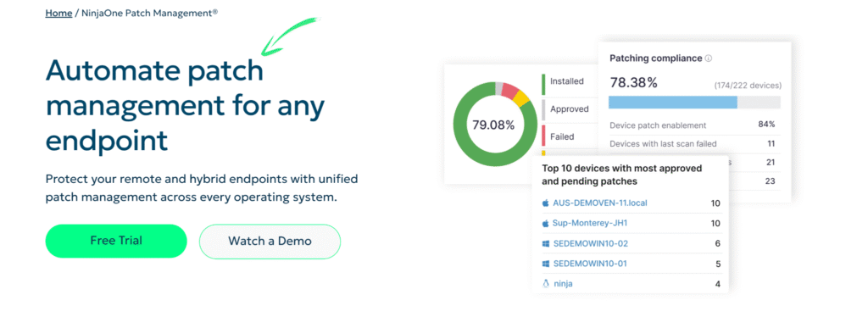The width and height of the screenshot is (868, 328).
Task: Click the Apple icon beside AUS-DEMOVEN-11.local
Action: click(x=545, y=203)
